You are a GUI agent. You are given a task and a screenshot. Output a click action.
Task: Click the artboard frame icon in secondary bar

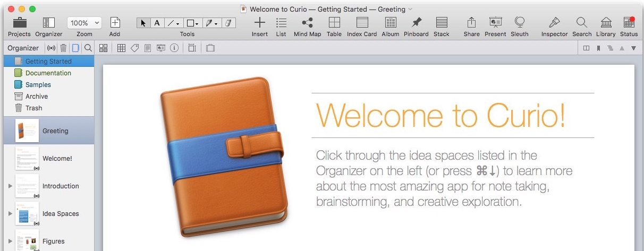pos(192,48)
